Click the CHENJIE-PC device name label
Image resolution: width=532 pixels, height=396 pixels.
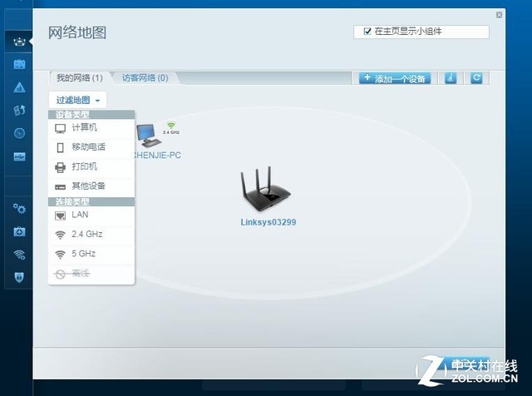[x=157, y=156]
